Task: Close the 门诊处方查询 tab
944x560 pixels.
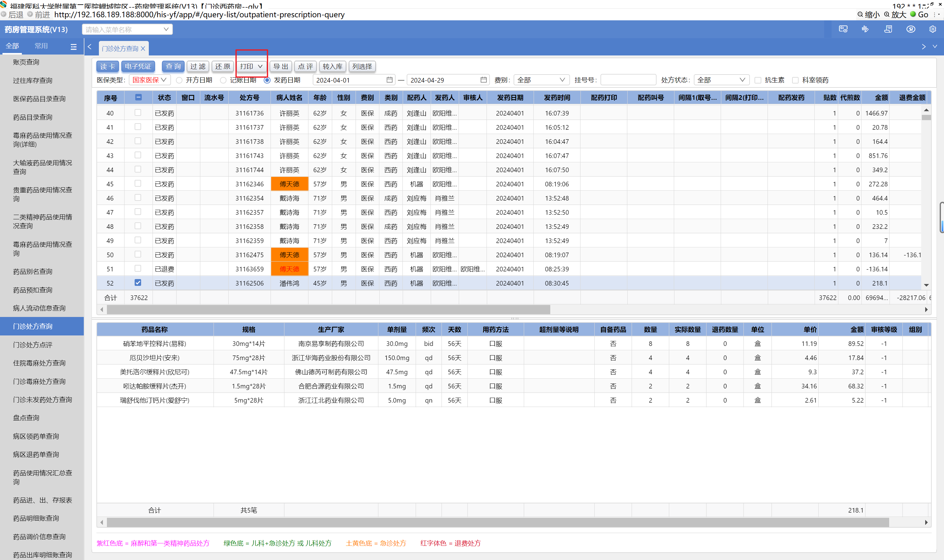Action: point(143,49)
